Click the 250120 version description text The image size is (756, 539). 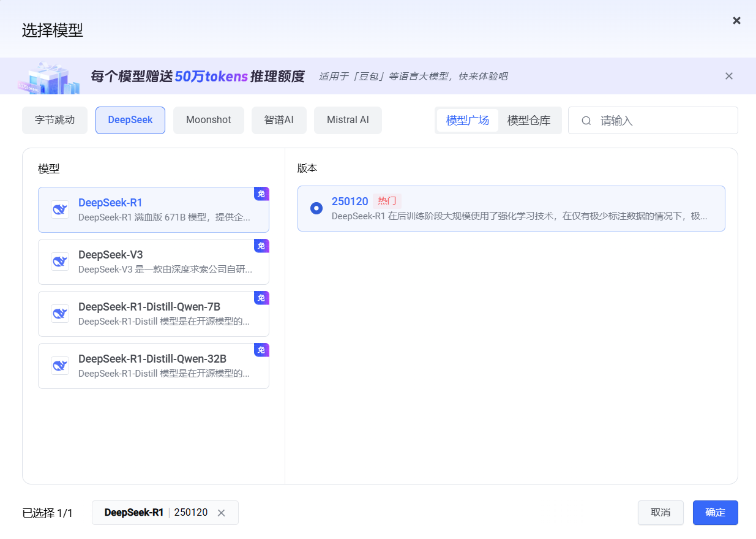pyautogui.click(x=520, y=216)
